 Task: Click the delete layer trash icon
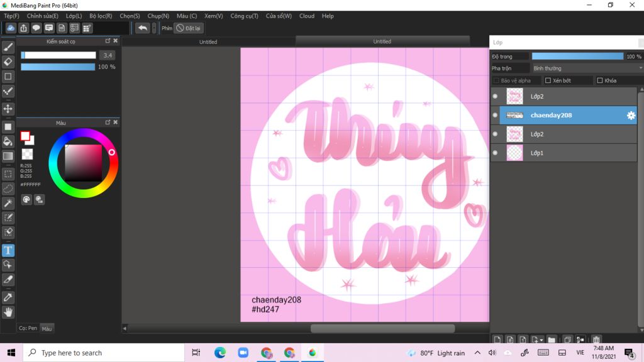click(596, 340)
